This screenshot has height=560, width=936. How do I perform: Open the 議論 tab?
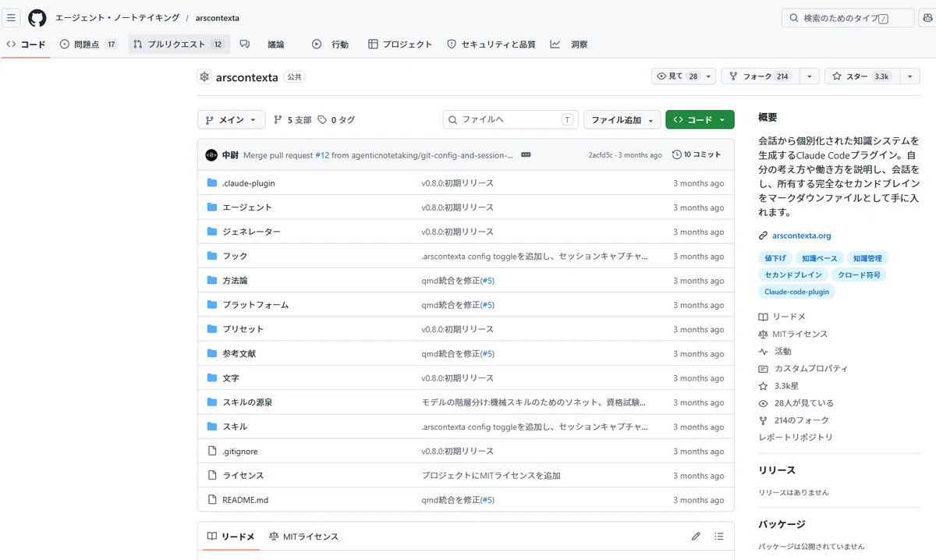275,44
